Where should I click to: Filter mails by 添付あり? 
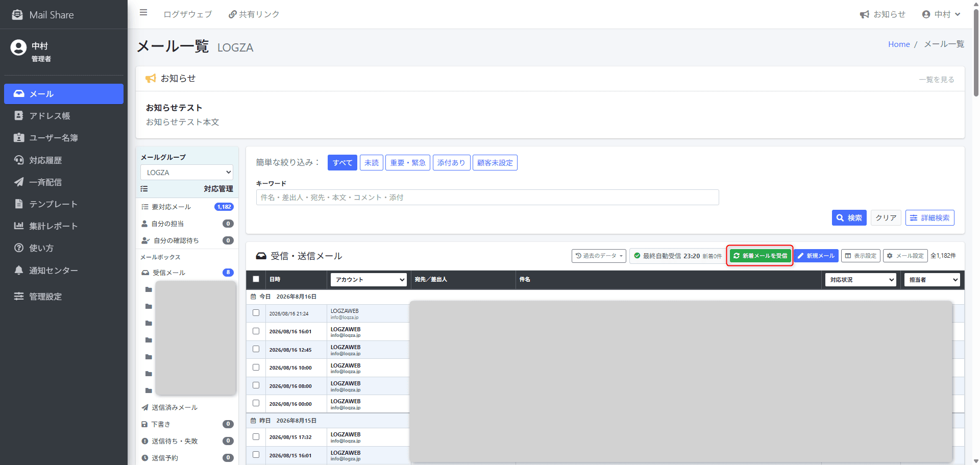pos(451,163)
